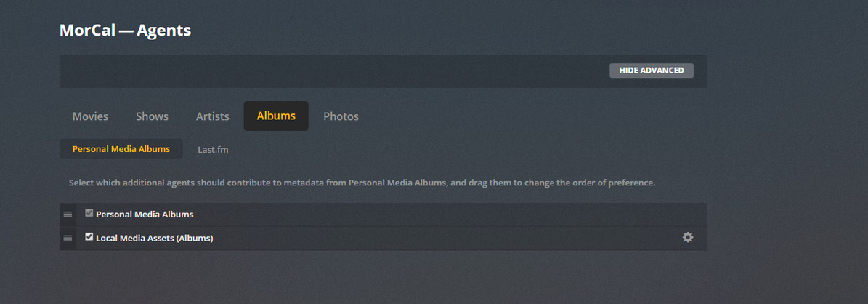Switch to the Last.fm agent sub-tab
The image size is (868, 304).
tap(213, 149)
